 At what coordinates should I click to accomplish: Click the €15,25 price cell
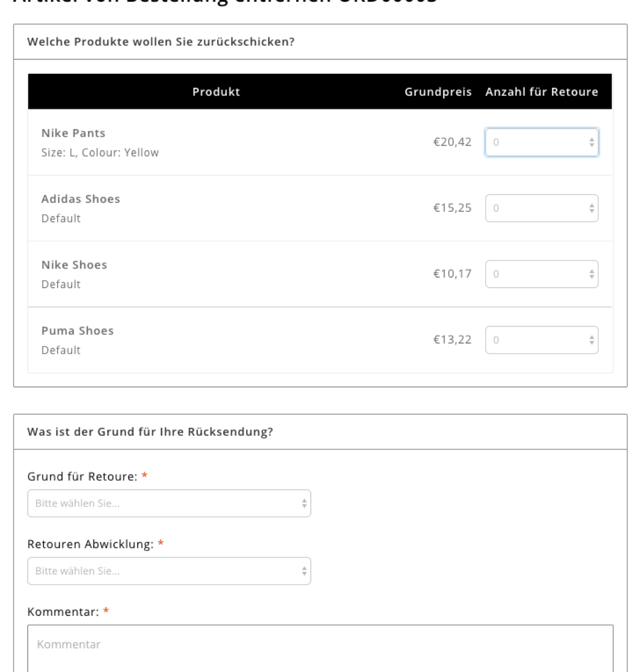click(x=452, y=208)
